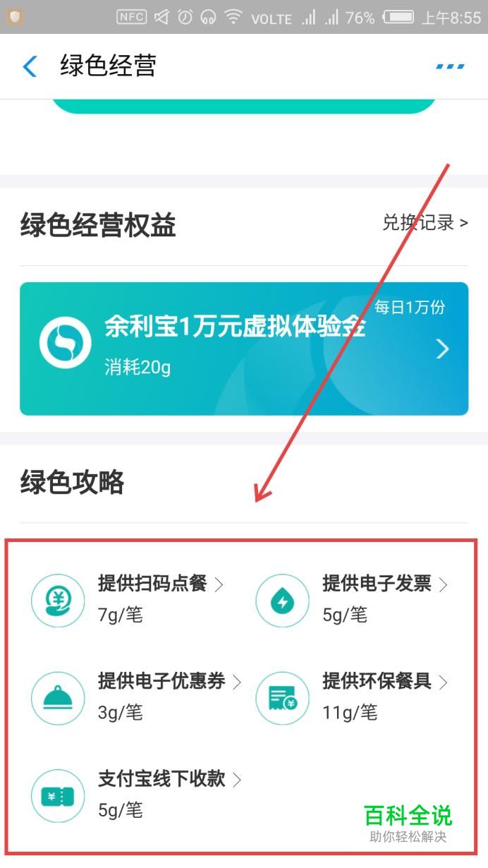Screen dimensions: 488x868
Task: Tap the receipt icon for 环保餐具
Action: (x=282, y=698)
